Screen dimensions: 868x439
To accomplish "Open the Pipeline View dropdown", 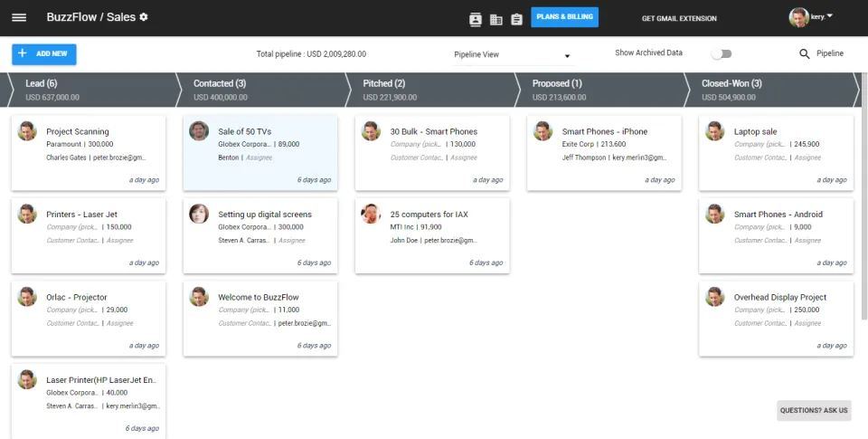I will click(513, 55).
